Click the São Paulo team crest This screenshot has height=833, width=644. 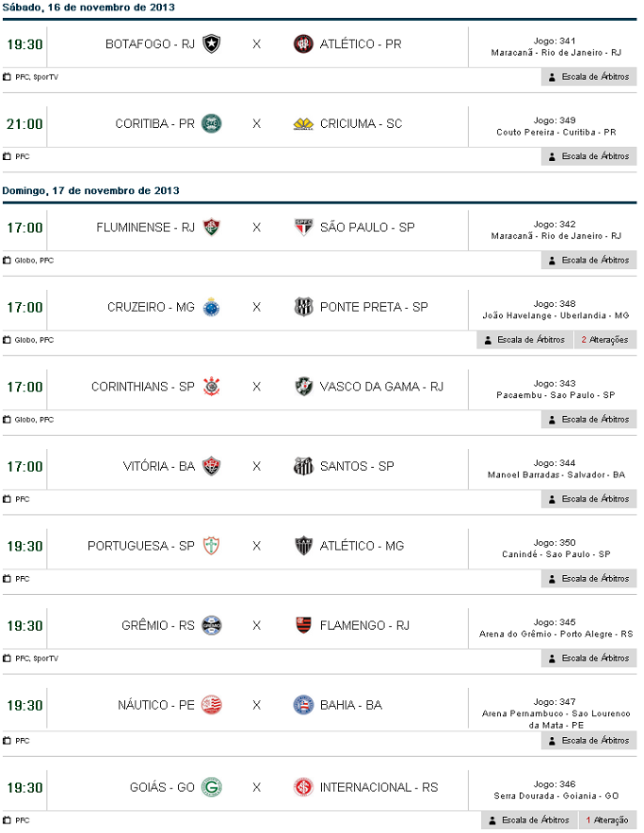tap(303, 227)
